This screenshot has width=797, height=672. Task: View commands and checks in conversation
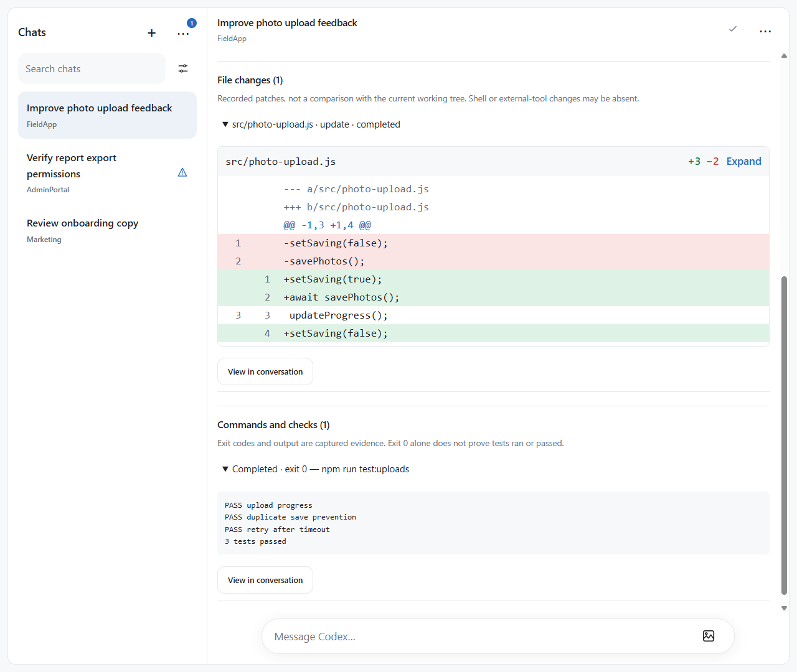(x=265, y=580)
